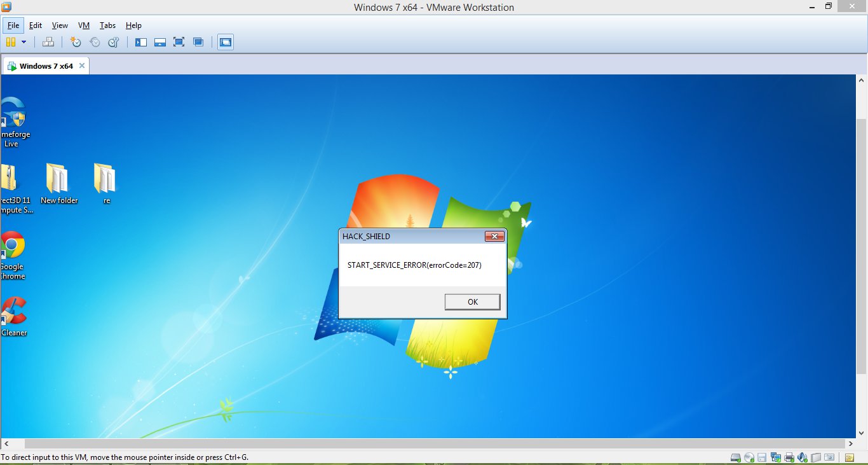Open the Edit menu
Screen dimensions: 868x465
tap(36, 25)
